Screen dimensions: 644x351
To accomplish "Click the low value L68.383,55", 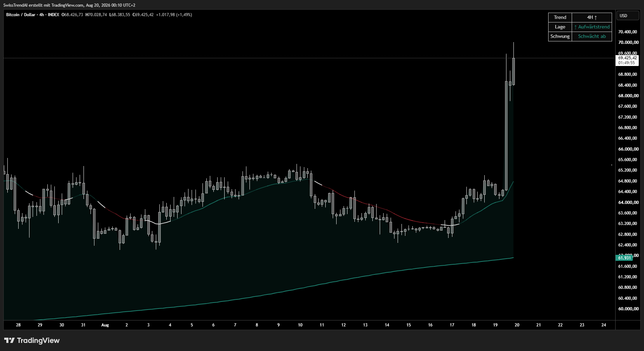I will [x=120, y=15].
